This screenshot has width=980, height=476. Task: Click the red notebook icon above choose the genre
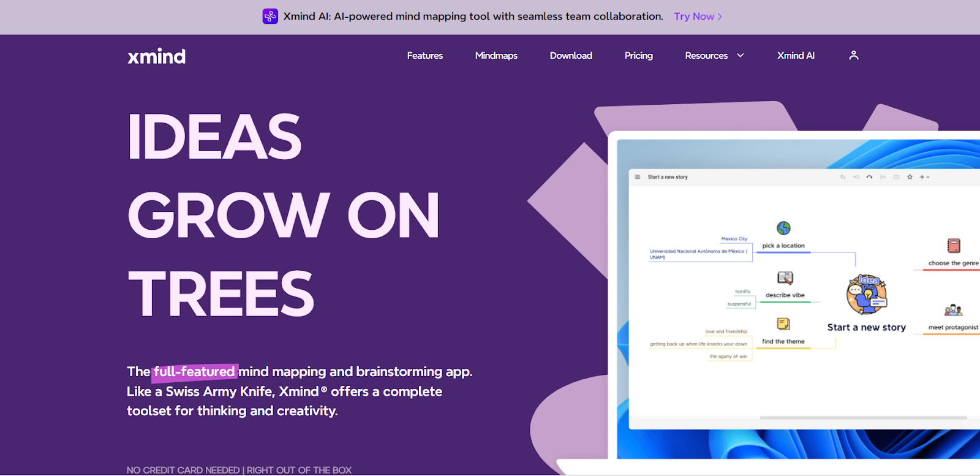(954, 246)
